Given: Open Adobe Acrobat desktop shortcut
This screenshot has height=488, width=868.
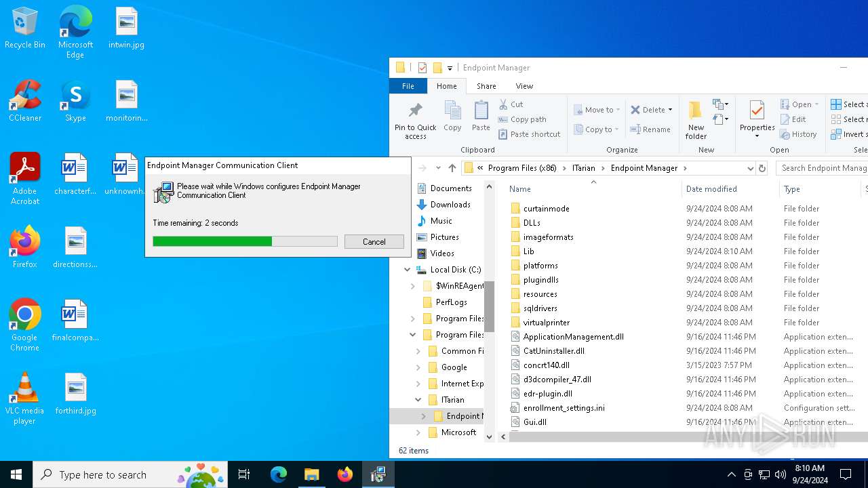Looking at the screenshot, I should tap(25, 179).
